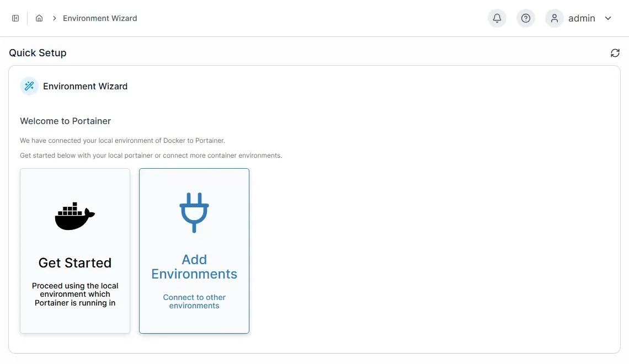Choose the Add Environments title
This screenshot has width=629, height=364.
point(194,266)
